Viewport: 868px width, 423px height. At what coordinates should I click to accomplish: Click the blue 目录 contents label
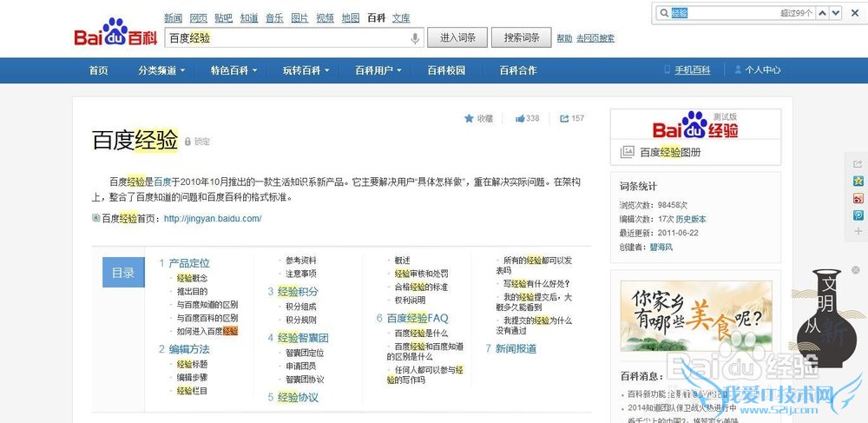tap(123, 273)
